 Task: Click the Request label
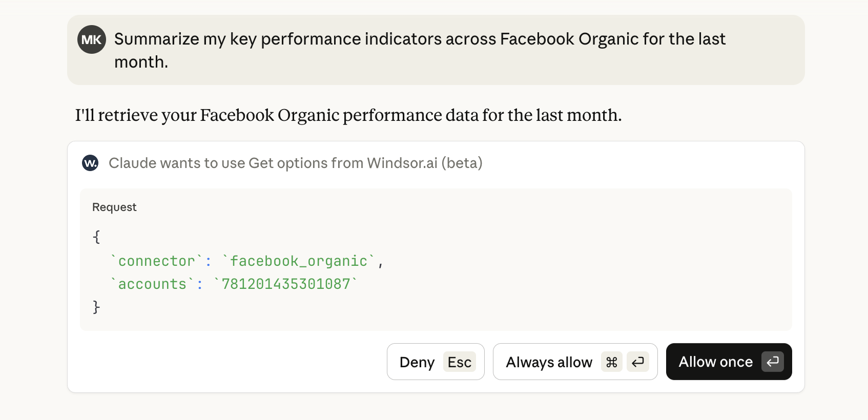pos(114,207)
